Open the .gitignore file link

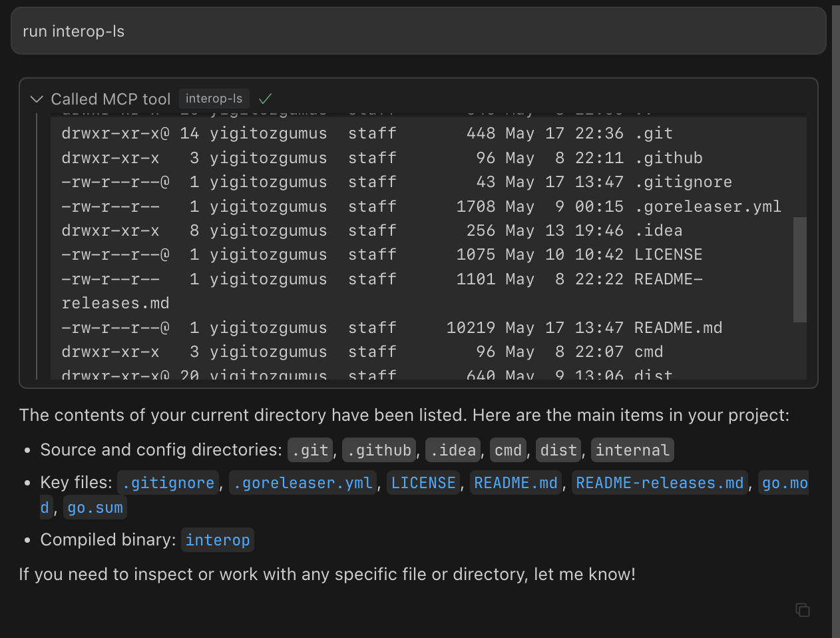[168, 483]
